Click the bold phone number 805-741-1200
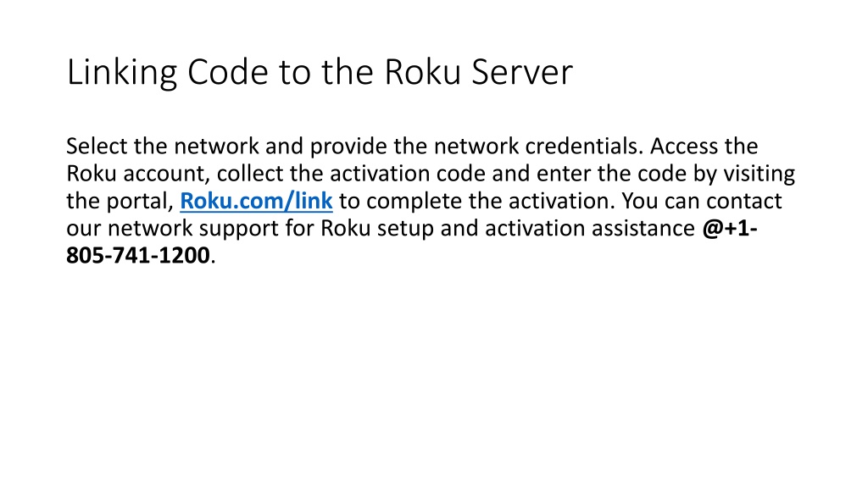Image resolution: width=868 pixels, height=488 pixels. [138, 256]
